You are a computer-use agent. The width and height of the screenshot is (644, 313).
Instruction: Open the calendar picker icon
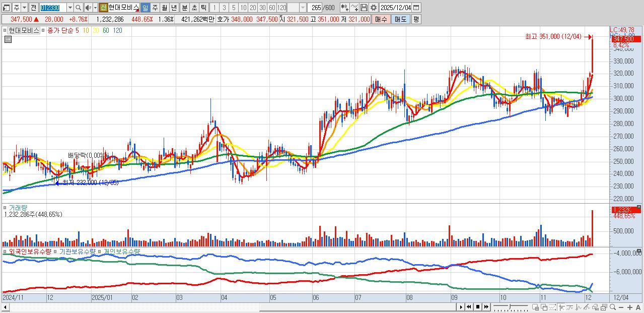pos(416,8)
